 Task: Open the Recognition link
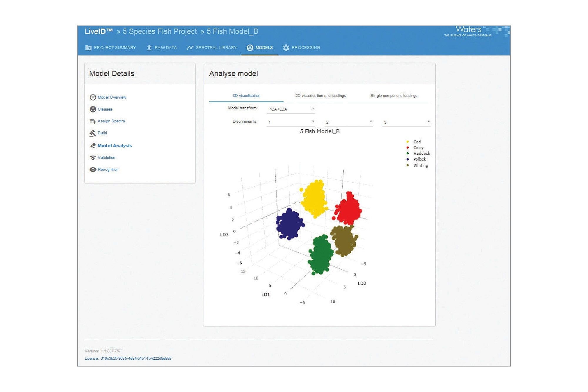[108, 170]
